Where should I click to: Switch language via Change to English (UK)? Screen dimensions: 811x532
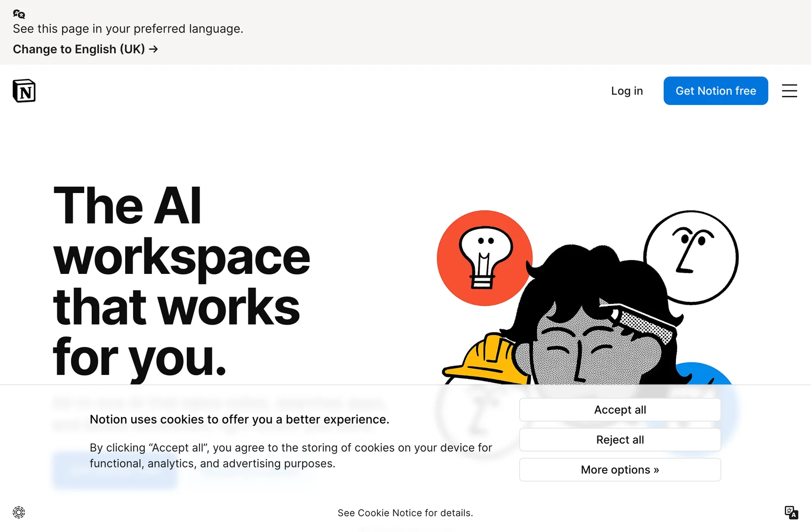click(79, 49)
